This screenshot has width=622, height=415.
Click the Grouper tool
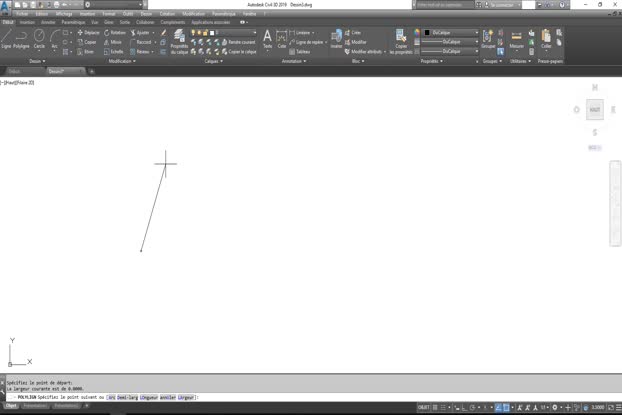pos(488,39)
